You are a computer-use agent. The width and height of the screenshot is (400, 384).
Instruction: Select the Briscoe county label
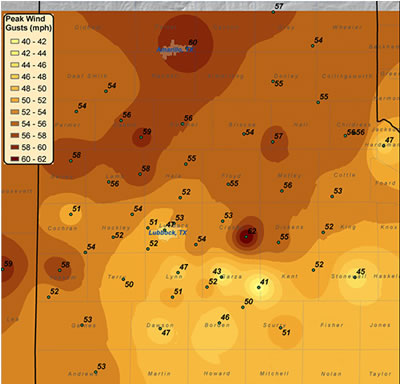(242, 125)
